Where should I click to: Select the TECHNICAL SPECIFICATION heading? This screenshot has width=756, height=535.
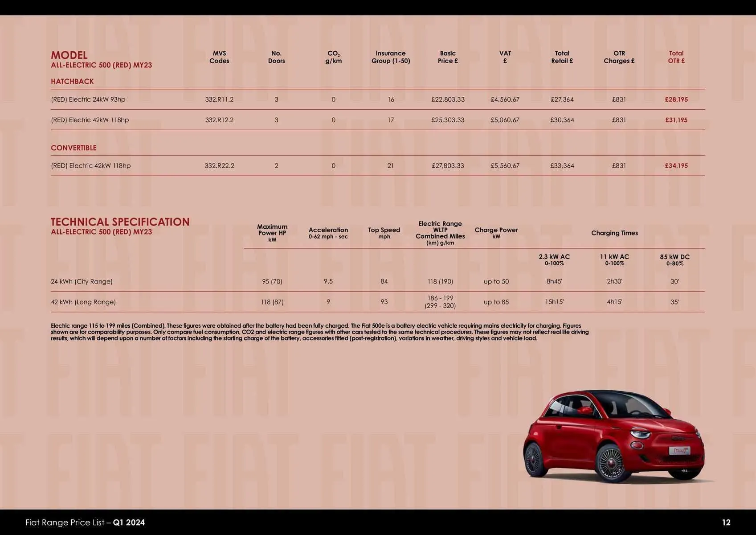[120, 222]
